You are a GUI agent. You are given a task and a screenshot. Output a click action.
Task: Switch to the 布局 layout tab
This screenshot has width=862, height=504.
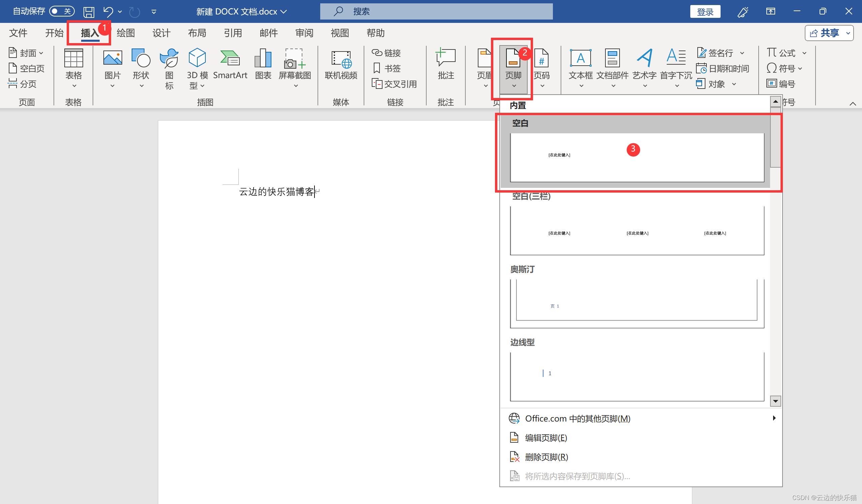[197, 33]
